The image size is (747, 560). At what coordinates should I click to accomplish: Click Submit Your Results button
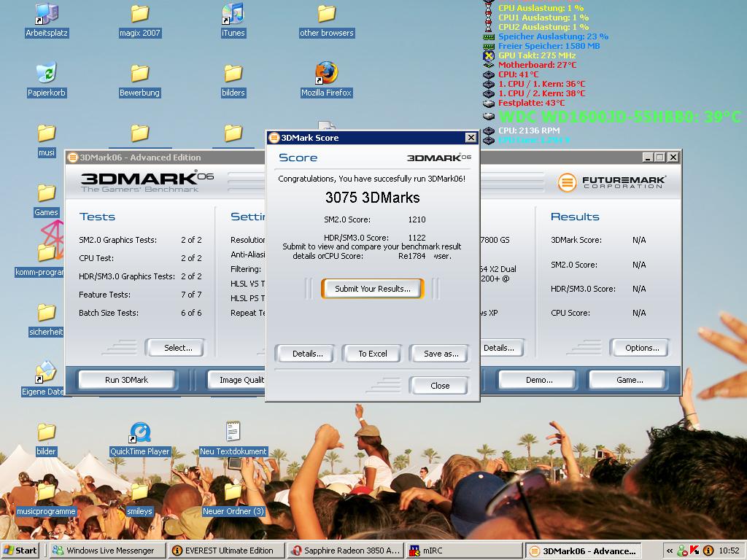373,289
